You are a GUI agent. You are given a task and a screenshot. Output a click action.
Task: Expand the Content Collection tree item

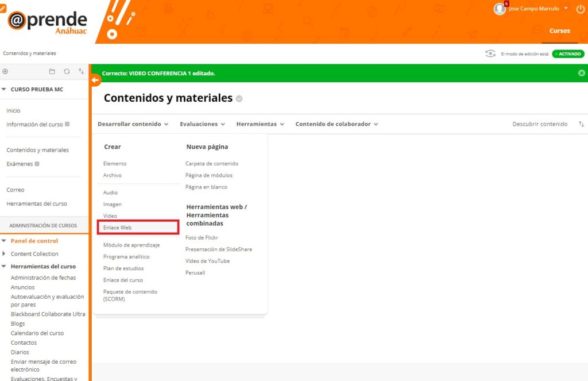click(x=5, y=254)
